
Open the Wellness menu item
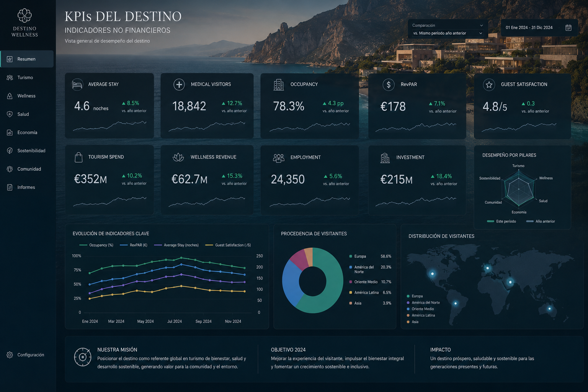tap(27, 96)
